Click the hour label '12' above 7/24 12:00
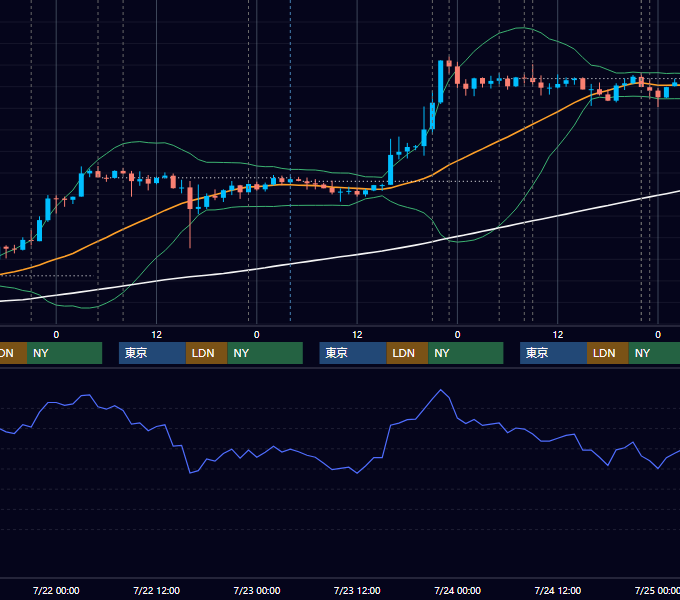This screenshot has height=600, width=680. [x=558, y=335]
